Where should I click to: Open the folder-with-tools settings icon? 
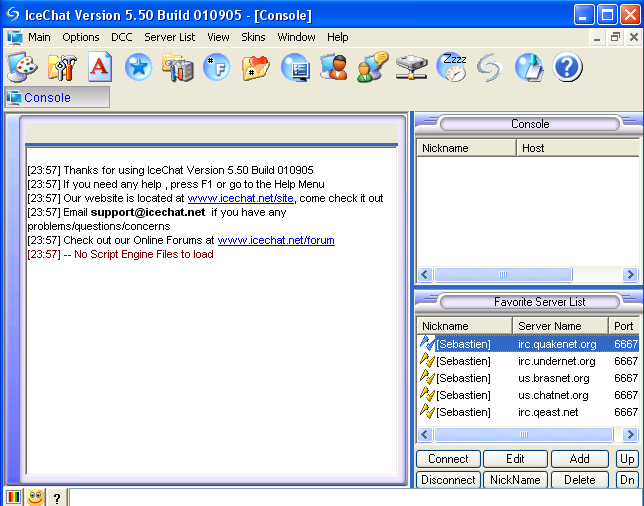point(62,67)
